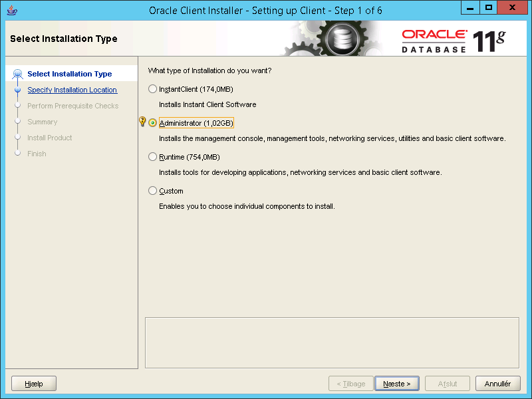
Task: Click 'Installs Instant Client Software' description
Action: tap(207, 104)
